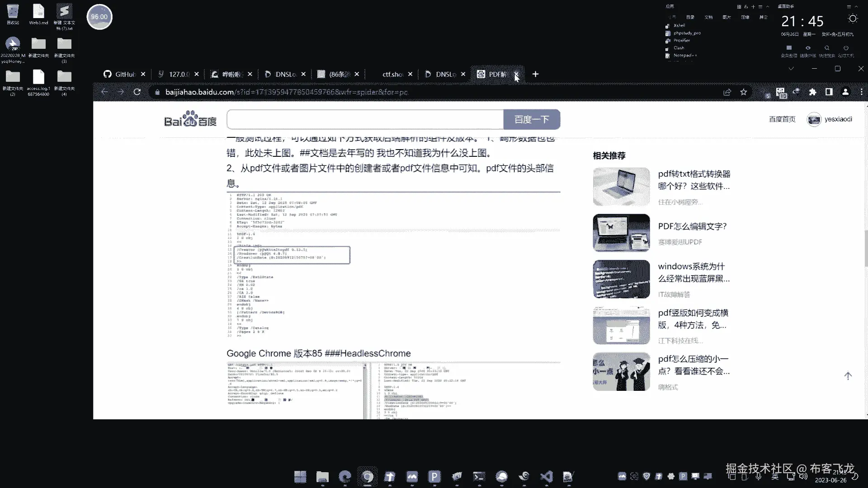Open Chrome profile avatar menu
The image size is (868, 488).
tap(845, 92)
